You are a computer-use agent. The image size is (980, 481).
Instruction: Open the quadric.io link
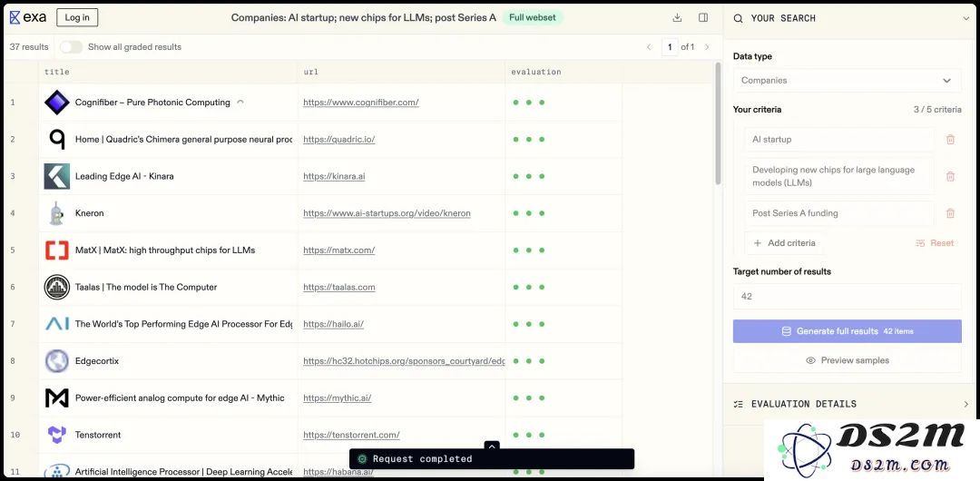339,140
